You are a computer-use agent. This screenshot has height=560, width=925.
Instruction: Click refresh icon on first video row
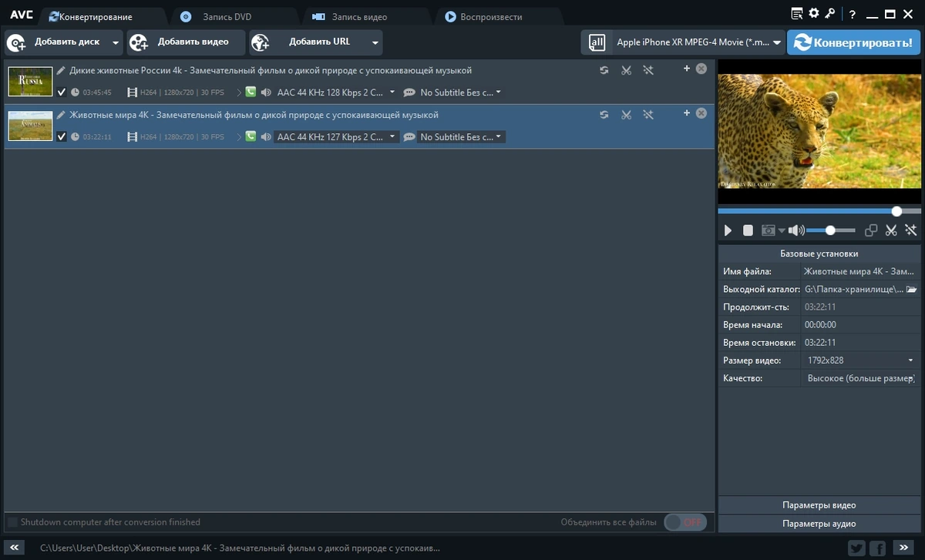pos(604,70)
